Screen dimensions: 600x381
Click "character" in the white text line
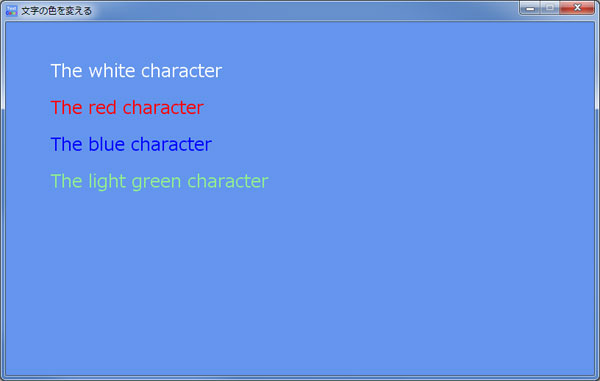click(x=182, y=71)
